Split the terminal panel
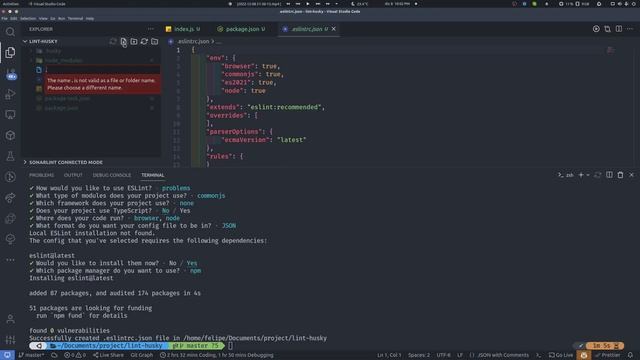Image resolution: width=640 pixels, height=360 pixels. tap(609, 175)
